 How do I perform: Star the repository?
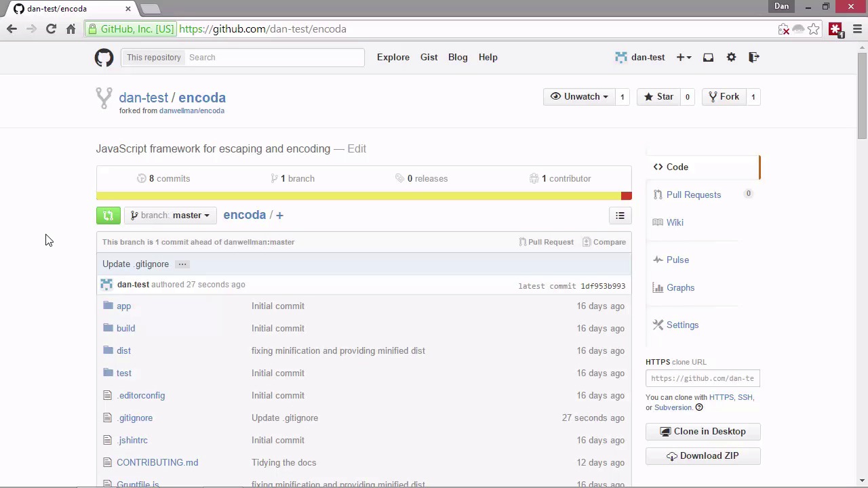658,97
